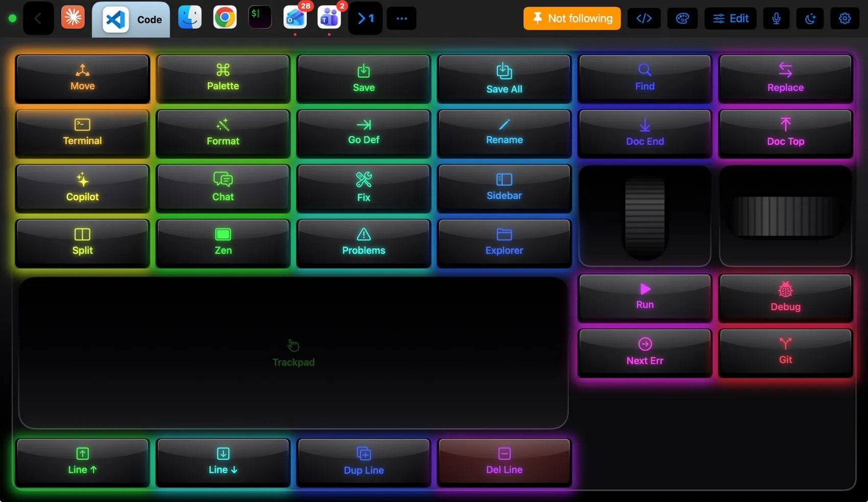
Task: Invoke the Copilot button
Action: tap(82, 188)
